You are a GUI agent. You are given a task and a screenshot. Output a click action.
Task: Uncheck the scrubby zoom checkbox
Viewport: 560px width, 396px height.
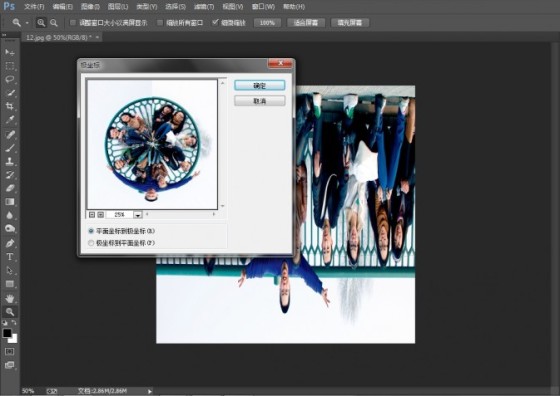[215, 22]
